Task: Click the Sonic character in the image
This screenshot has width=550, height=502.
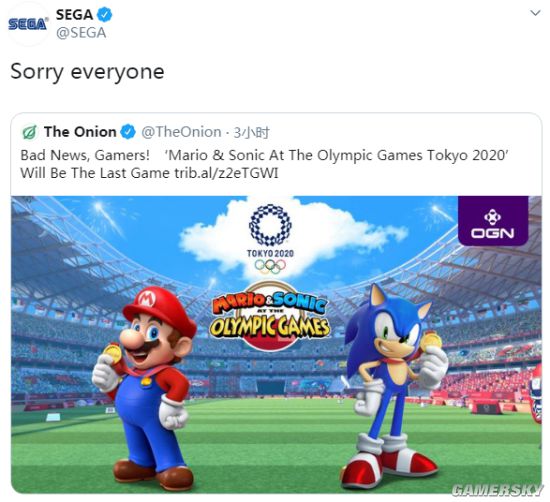Action: (x=395, y=386)
